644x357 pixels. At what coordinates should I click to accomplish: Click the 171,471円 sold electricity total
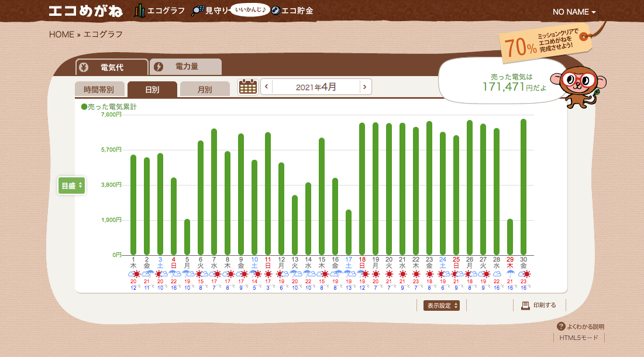tap(508, 87)
